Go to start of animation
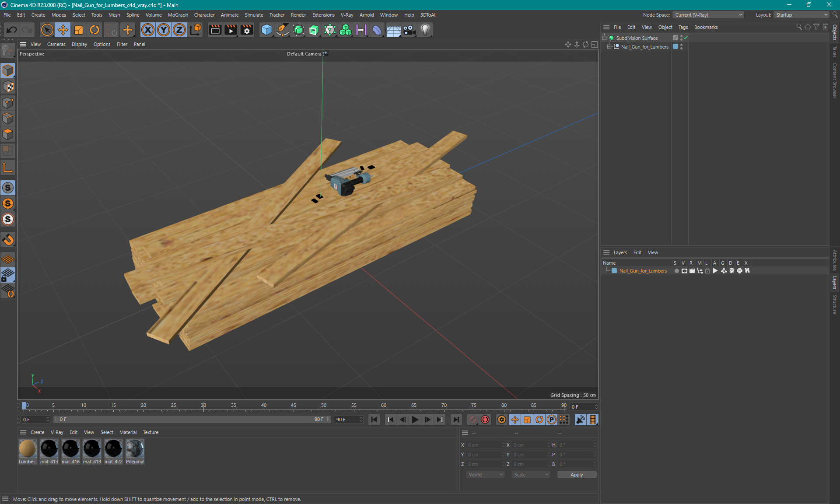The height and width of the screenshot is (504, 840). pyautogui.click(x=374, y=420)
